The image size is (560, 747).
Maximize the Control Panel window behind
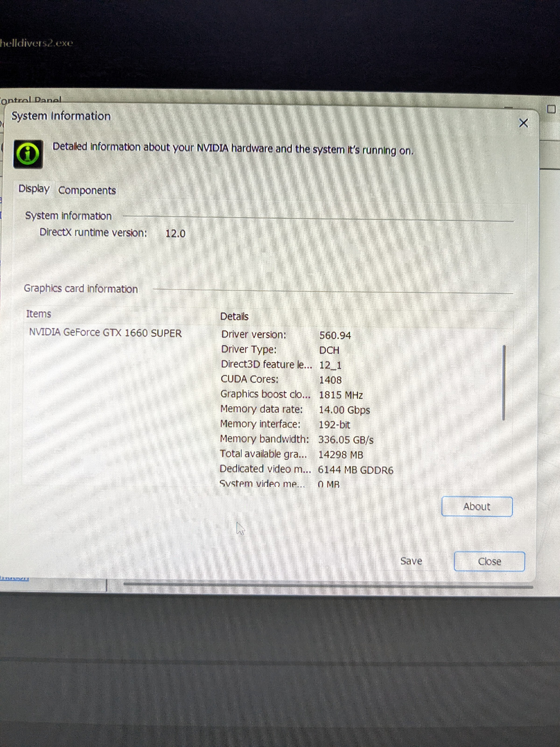point(551,109)
